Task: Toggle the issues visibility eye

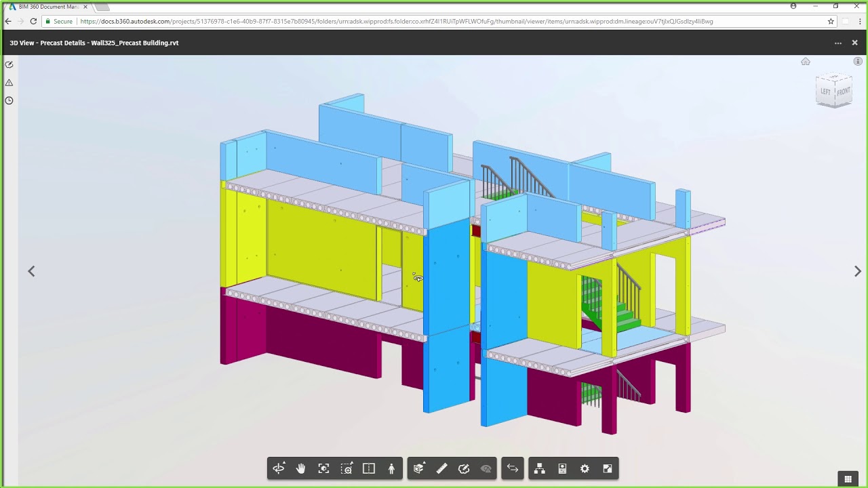Action: [x=486, y=468]
